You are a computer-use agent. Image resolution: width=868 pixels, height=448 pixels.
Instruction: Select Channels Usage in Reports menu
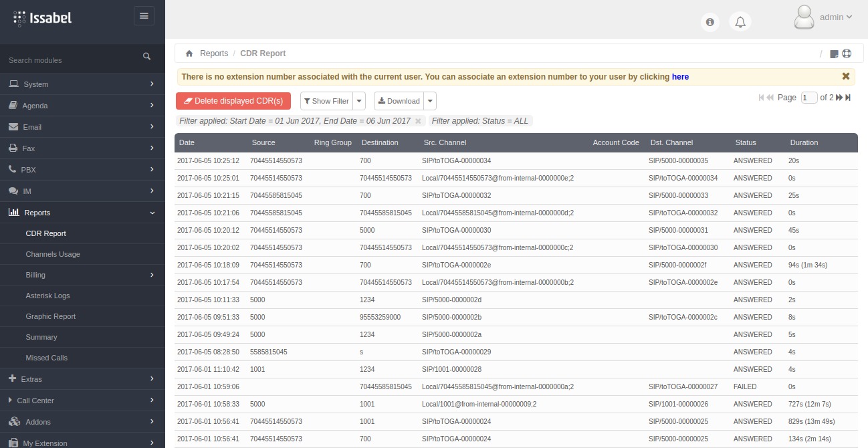[52, 254]
